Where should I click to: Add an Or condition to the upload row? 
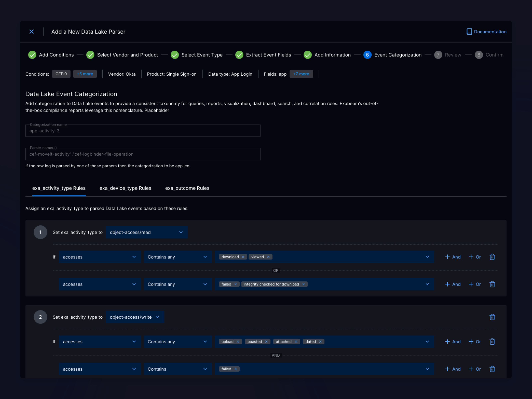[x=475, y=341]
